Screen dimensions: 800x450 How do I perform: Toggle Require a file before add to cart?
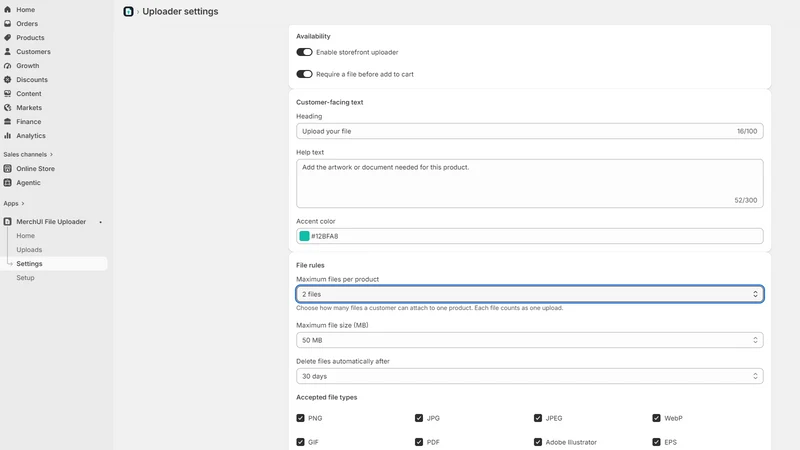click(305, 74)
